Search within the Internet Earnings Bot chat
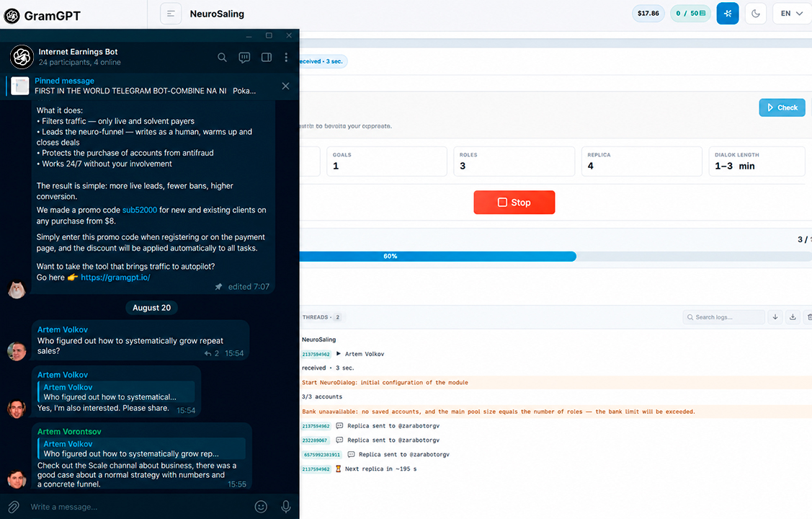The height and width of the screenshot is (519, 812). click(222, 58)
